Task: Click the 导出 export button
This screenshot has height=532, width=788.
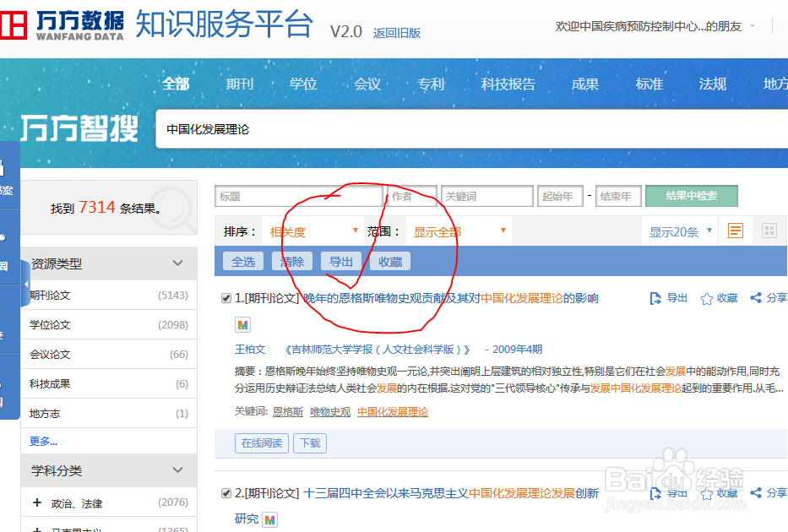Action: pos(340,261)
